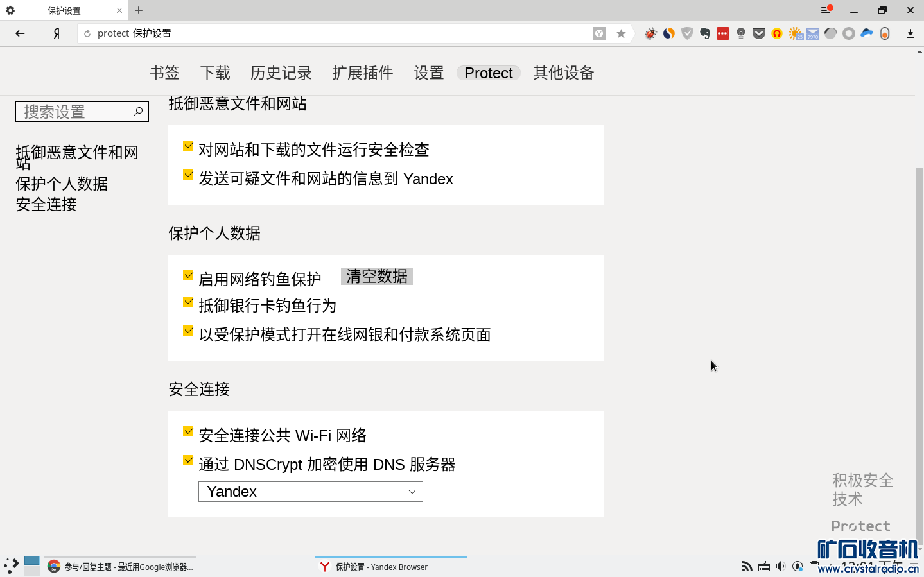Open the ladybug extension icon
924x577 pixels.
tap(650, 33)
